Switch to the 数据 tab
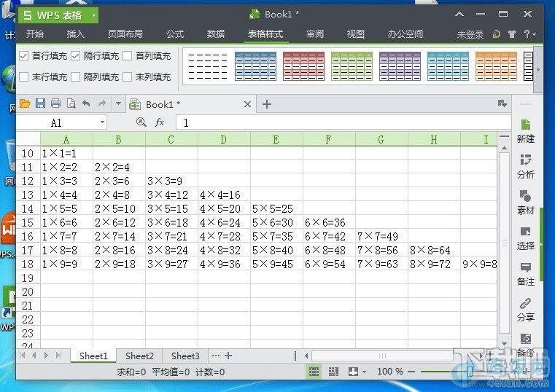Screen dimensions: 555x392 click(216, 34)
